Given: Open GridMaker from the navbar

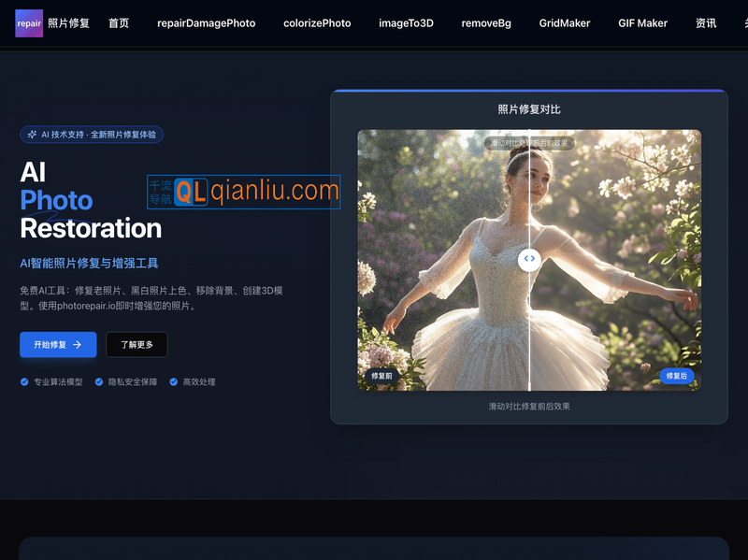Looking at the screenshot, I should [x=565, y=23].
